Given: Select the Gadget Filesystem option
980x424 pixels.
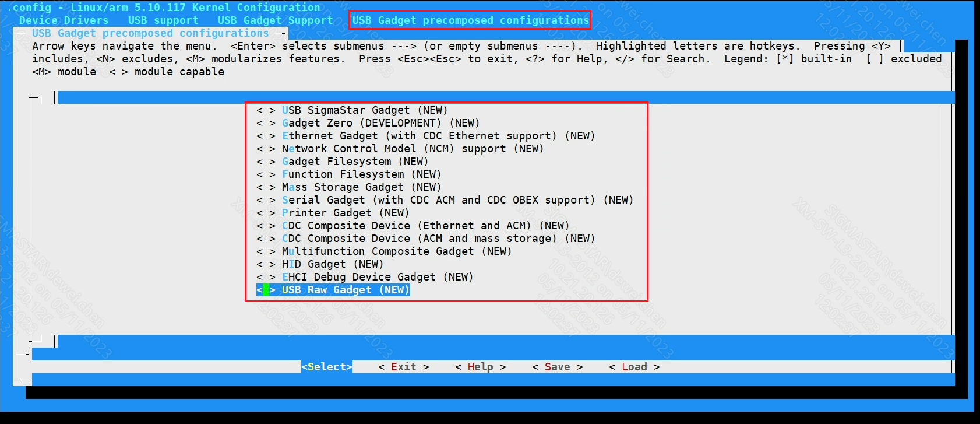Looking at the screenshot, I should tap(342, 162).
